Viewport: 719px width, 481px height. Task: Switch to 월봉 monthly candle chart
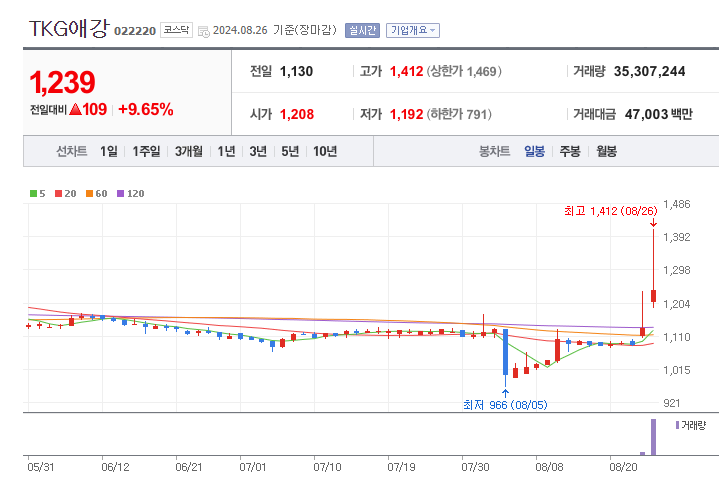tap(606, 151)
